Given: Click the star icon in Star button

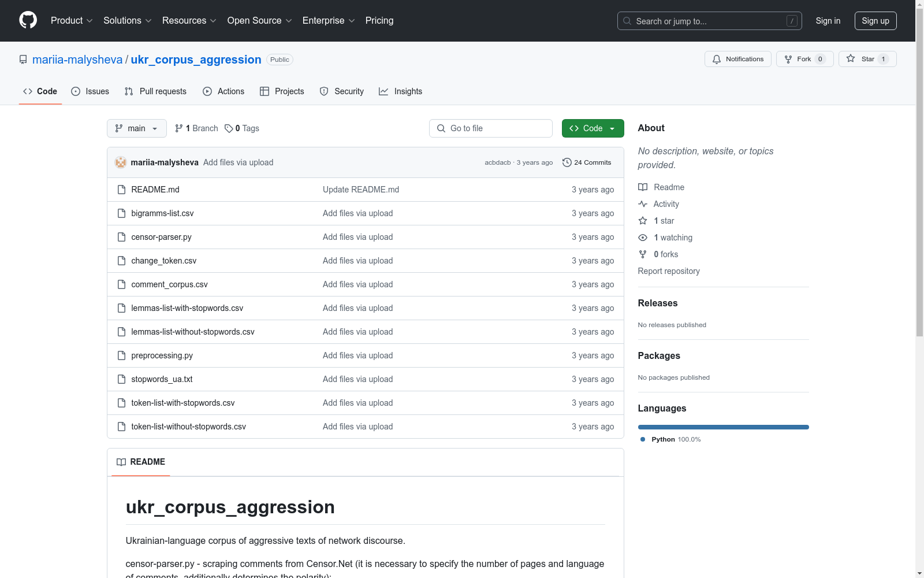Looking at the screenshot, I should coord(851,58).
